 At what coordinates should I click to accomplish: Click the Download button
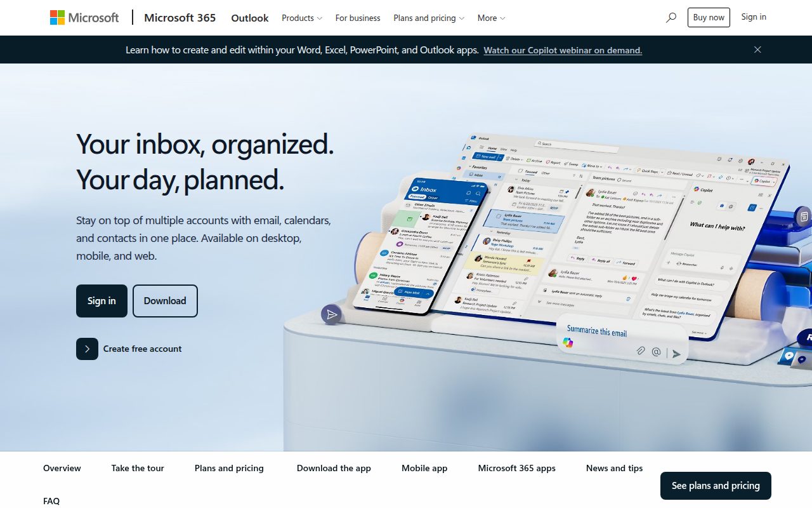pyautogui.click(x=165, y=301)
